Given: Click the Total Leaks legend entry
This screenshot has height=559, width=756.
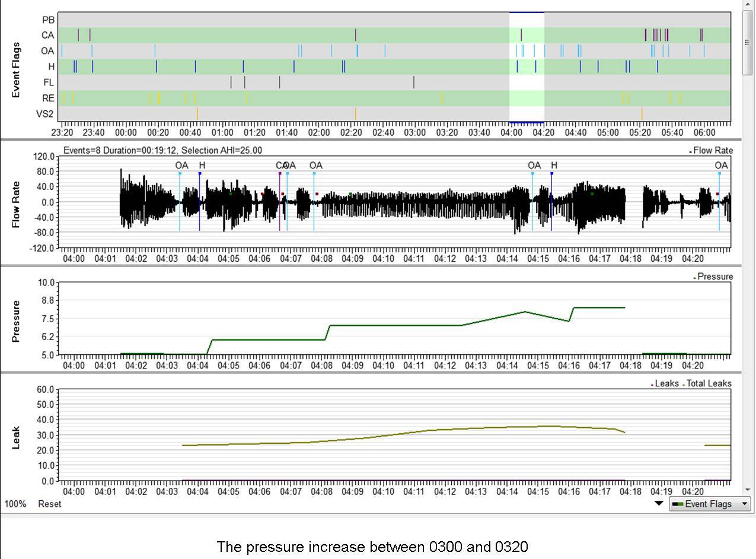Looking at the screenshot, I should [x=708, y=383].
